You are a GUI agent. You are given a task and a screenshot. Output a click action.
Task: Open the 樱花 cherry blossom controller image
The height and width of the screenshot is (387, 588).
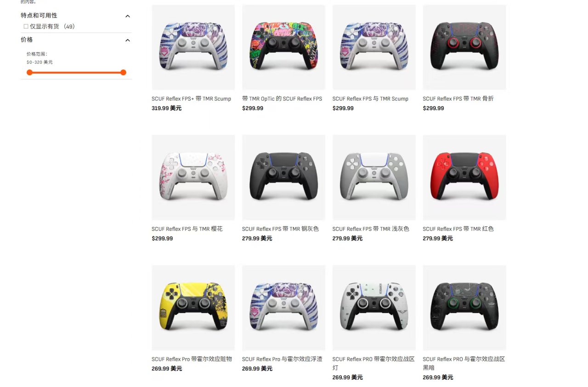[x=193, y=177]
